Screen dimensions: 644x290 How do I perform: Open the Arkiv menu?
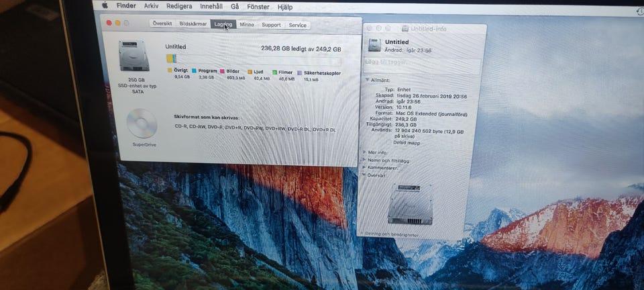point(151,6)
